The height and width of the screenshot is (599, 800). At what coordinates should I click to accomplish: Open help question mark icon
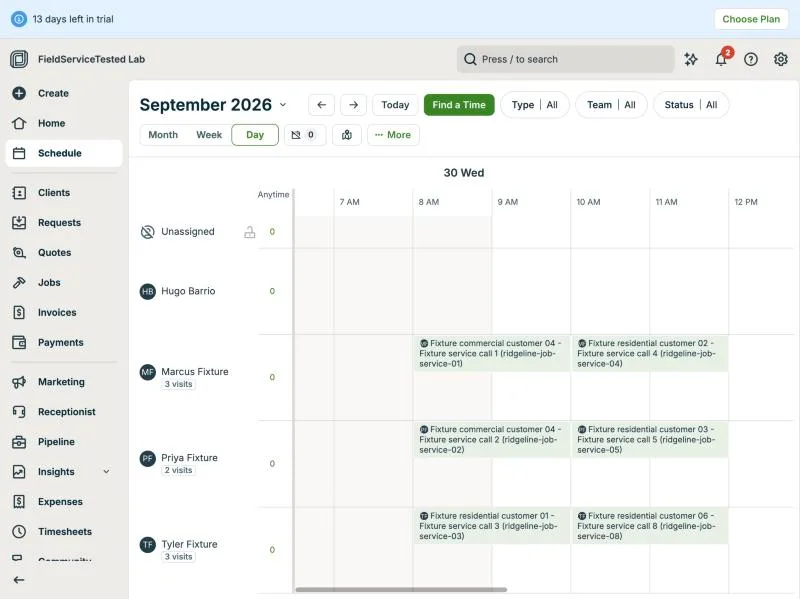pyautogui.click(x=751, y=59)
